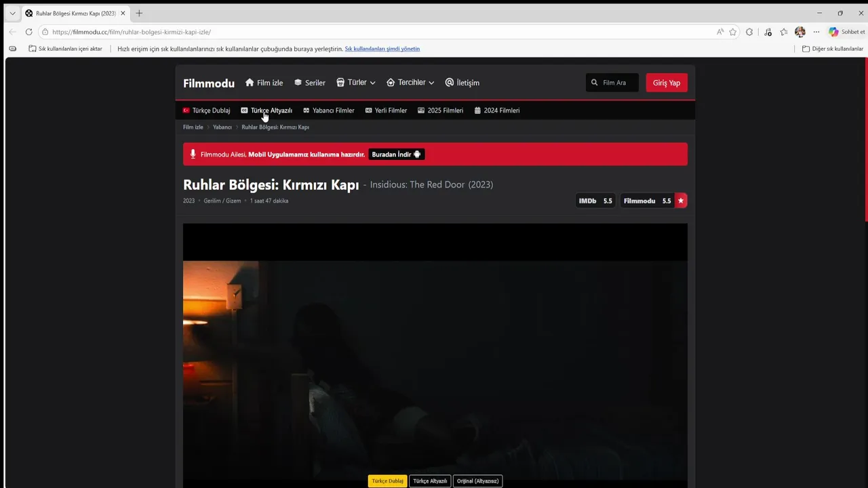
Task: Click the address bar URL
Action: point(132,32)
